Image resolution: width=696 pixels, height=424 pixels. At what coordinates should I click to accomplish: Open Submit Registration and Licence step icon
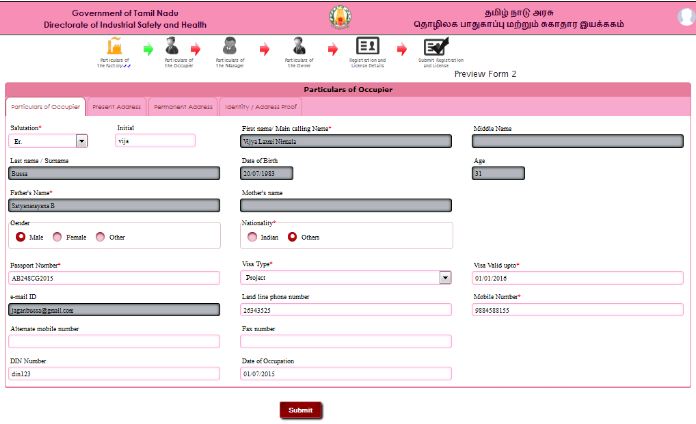click(436, 46)
